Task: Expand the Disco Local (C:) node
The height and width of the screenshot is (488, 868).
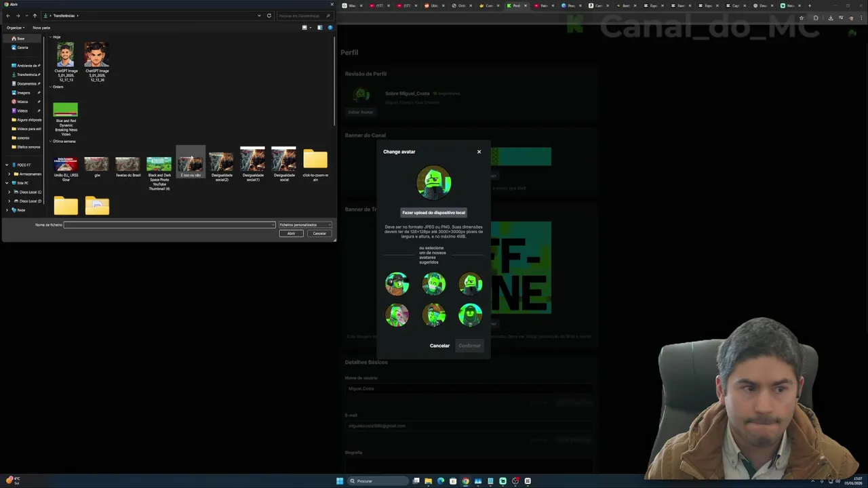Action: point(9,192)
